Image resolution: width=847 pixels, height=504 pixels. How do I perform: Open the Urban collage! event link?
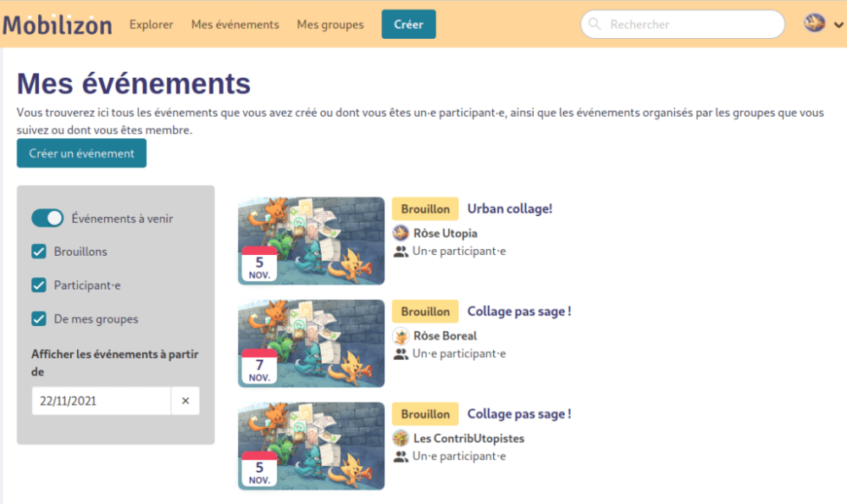pyautogui.click(x=510, y=208)
